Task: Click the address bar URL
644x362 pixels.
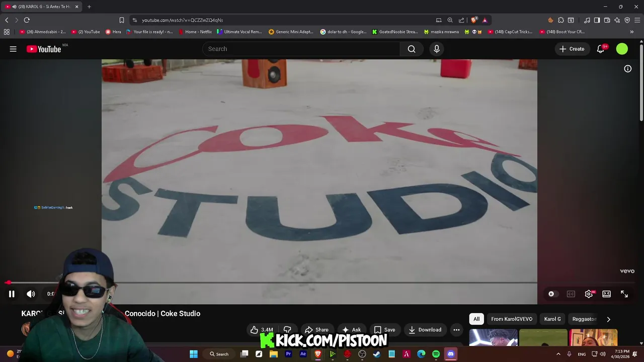Action: point(182,20)
